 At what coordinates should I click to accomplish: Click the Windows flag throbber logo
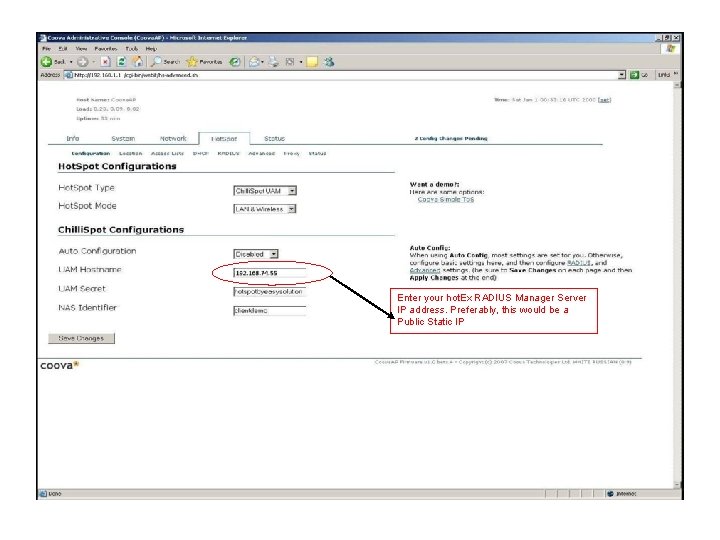[x=671, y=48]
